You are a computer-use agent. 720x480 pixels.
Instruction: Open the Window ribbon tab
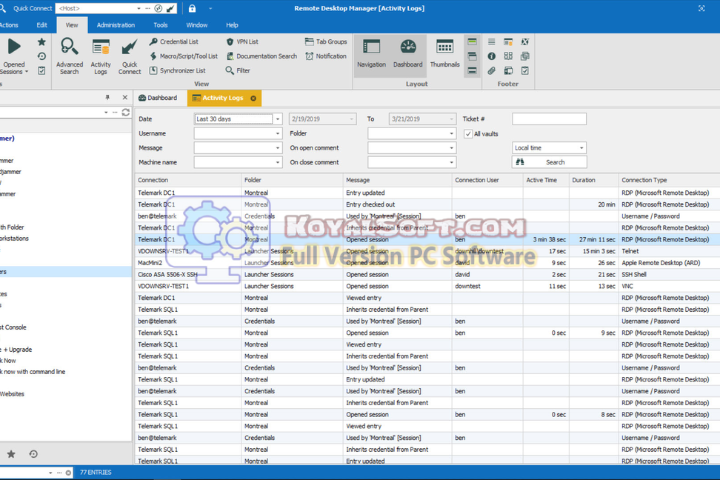(197, 25)
